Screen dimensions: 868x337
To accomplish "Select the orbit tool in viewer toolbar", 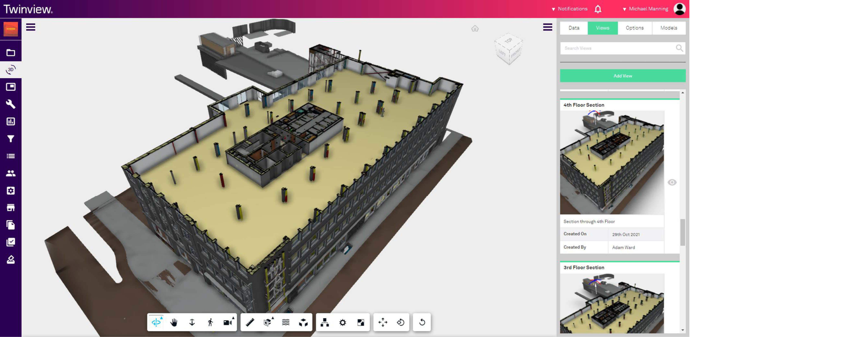I will pos(156,323).
